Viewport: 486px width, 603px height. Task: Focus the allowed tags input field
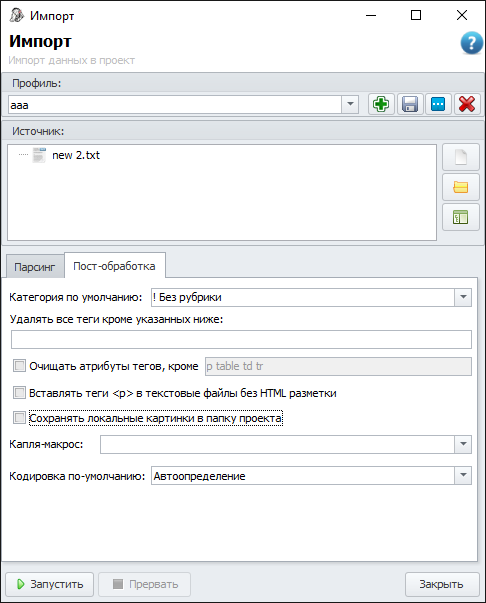click(x=241, y=340)
